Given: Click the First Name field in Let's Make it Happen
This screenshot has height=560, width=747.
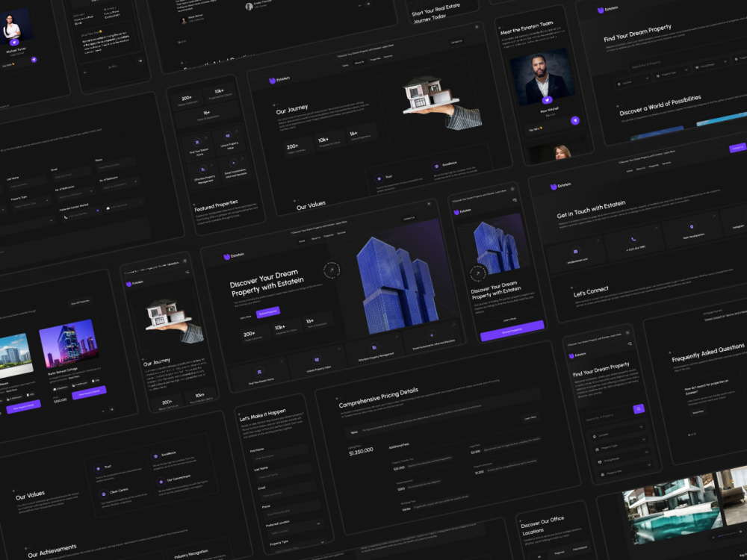Looking at the screenshot, I should click(x=279, y=454).
